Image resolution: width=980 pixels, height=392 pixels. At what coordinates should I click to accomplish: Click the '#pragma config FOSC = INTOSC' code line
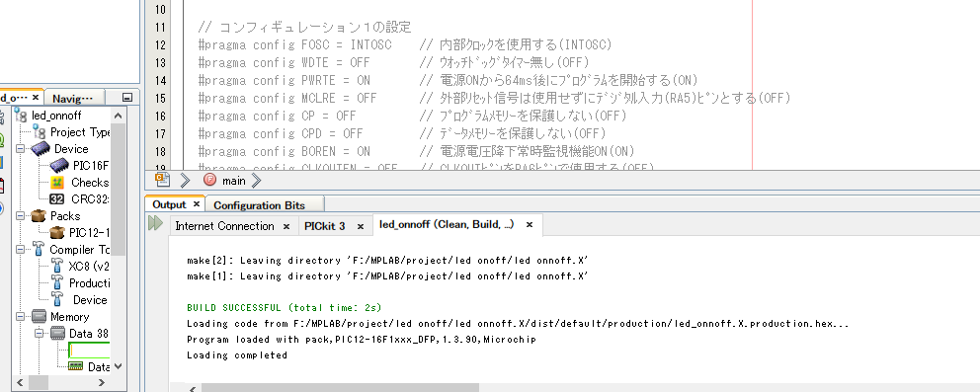[x=295, y=45]
